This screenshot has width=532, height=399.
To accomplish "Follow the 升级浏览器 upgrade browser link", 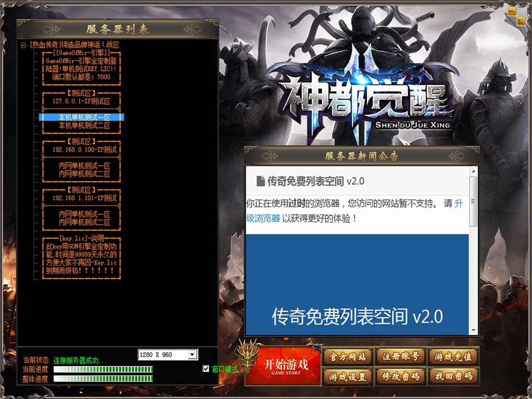I will tap(263, 218).
